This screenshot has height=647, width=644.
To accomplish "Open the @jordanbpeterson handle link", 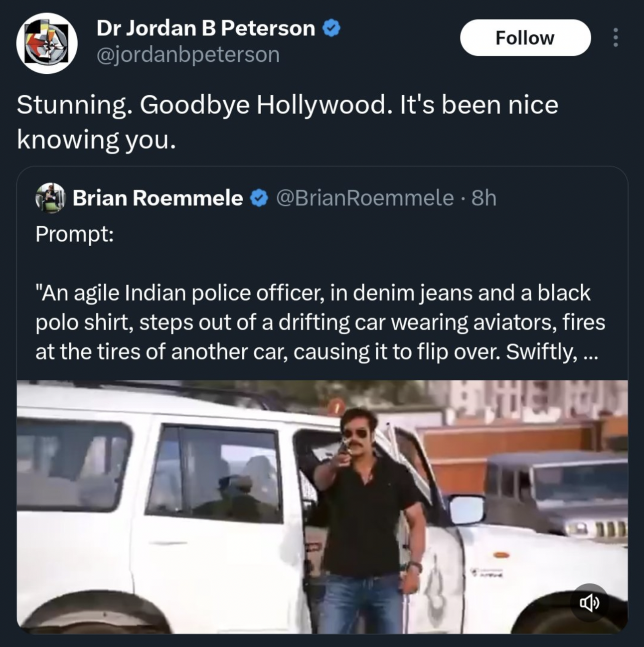I will 188,54.
